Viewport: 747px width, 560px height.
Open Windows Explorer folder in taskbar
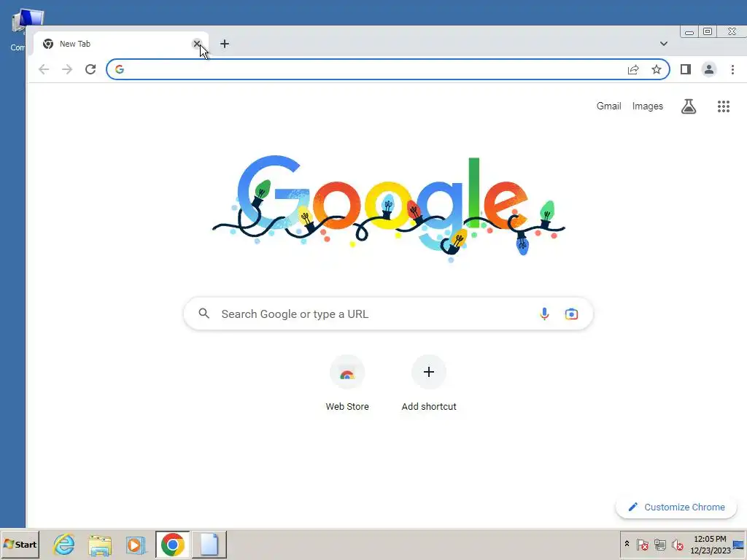pyautogui.click(x=100, y=545)
